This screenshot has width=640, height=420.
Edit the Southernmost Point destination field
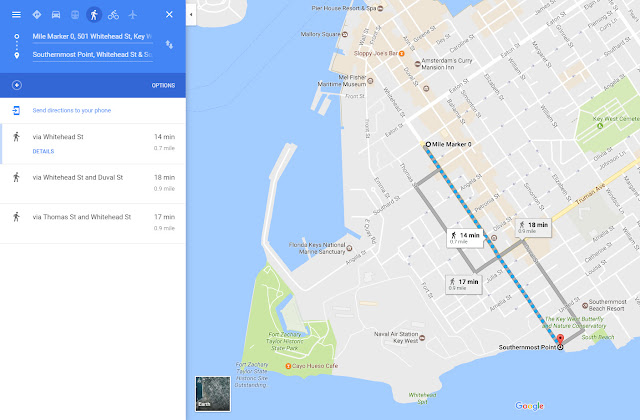(x=93, y=55)
